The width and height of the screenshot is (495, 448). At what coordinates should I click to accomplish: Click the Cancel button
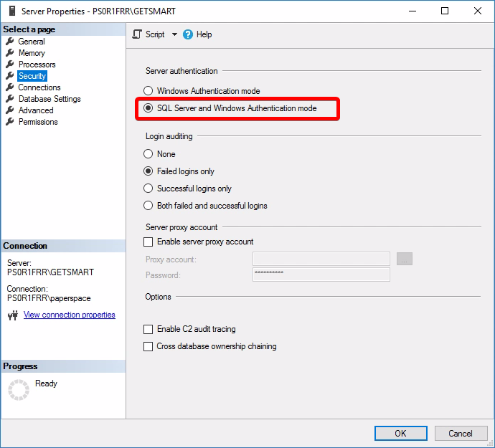tap(461, 433)
